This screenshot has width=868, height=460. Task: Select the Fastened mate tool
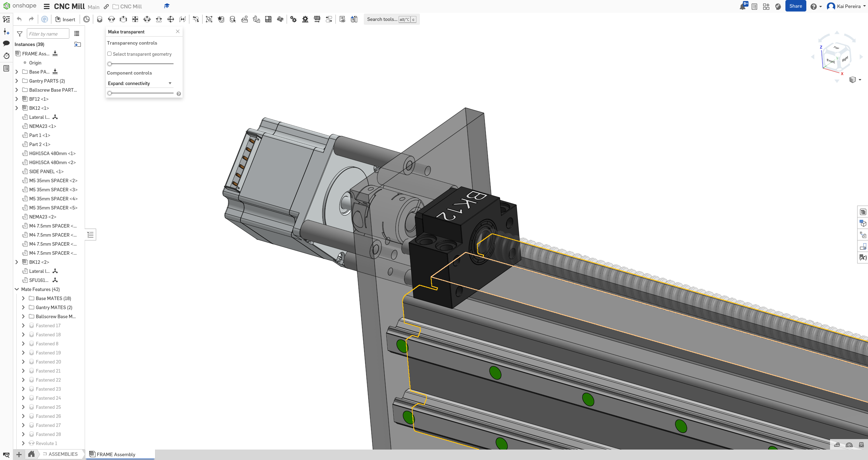(100, 20)
